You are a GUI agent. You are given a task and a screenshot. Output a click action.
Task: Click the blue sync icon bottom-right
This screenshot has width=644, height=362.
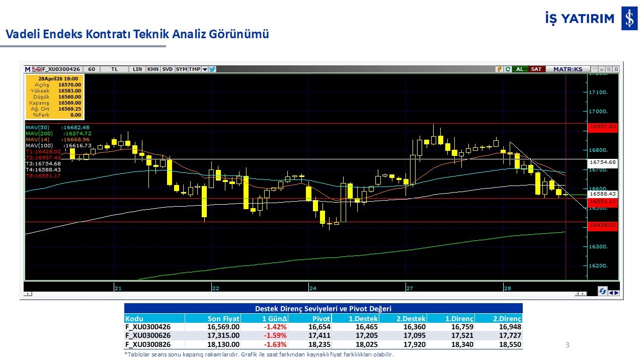(602, 292)
